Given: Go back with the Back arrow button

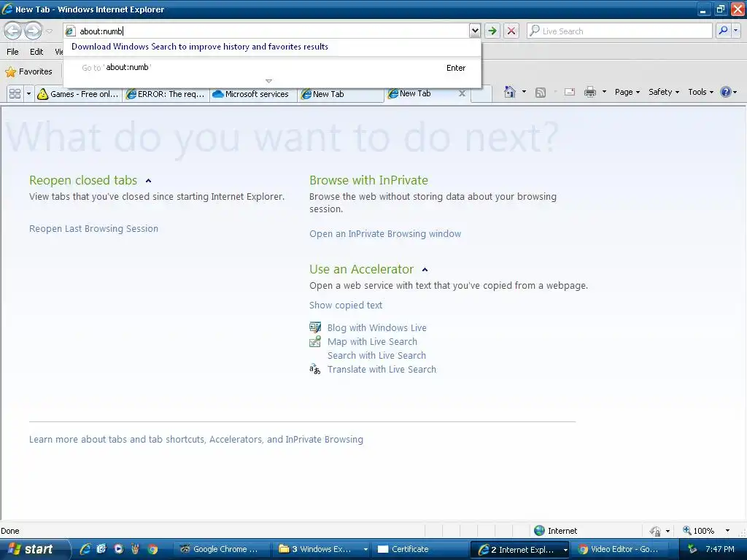Looking at the screenshot, I should click(12, 31).
